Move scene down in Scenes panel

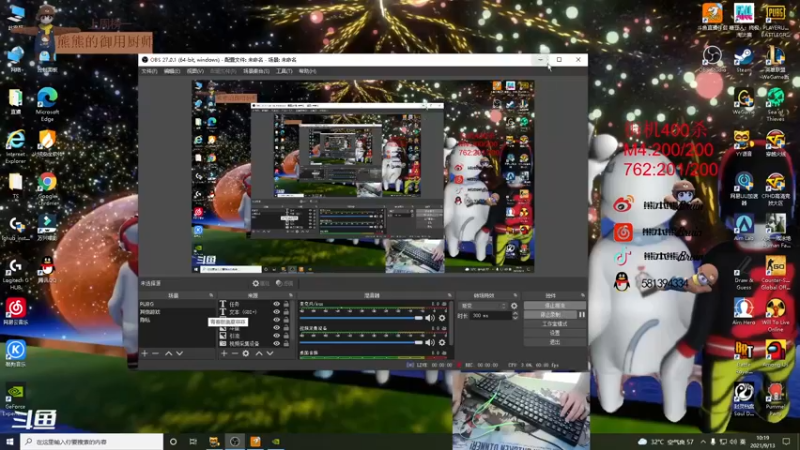click(x=180, y=353)
